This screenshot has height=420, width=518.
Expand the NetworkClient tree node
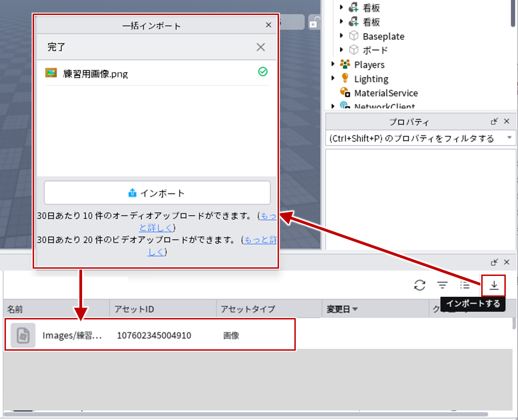tap(332, 106)
